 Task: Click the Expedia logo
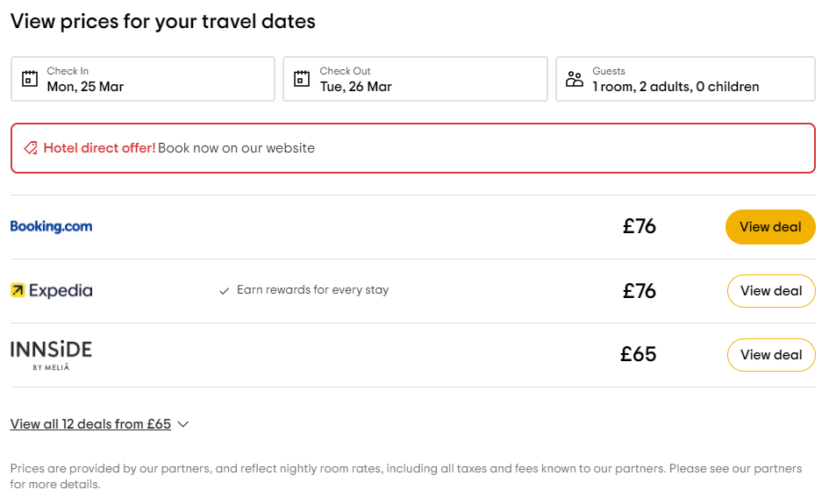pyautogui.click(x=51, y=290)
